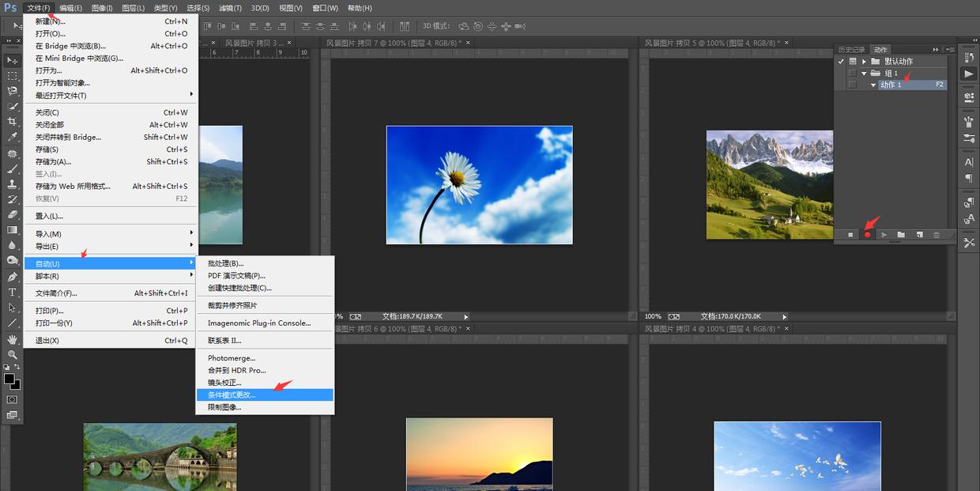Click the daisy flower image canvas
The width and height of the screenshot is (980, 491).
point(479,185)
